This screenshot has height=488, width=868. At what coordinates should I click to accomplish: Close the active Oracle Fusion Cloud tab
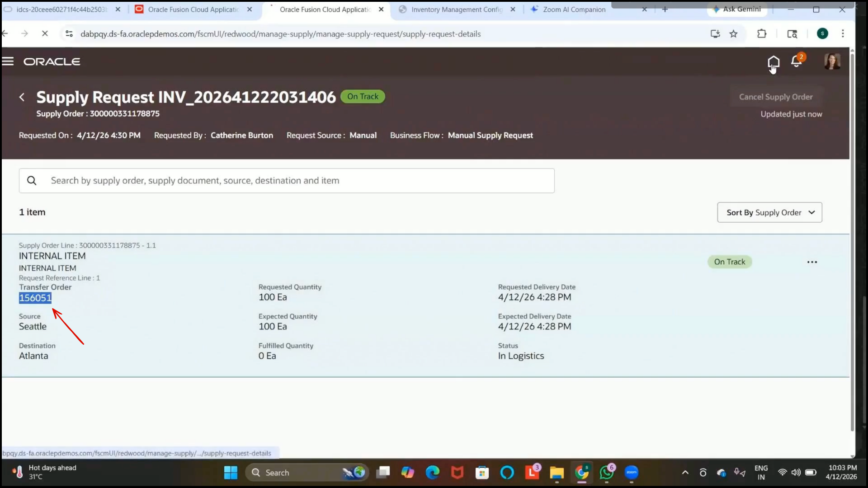pos(381,9)
